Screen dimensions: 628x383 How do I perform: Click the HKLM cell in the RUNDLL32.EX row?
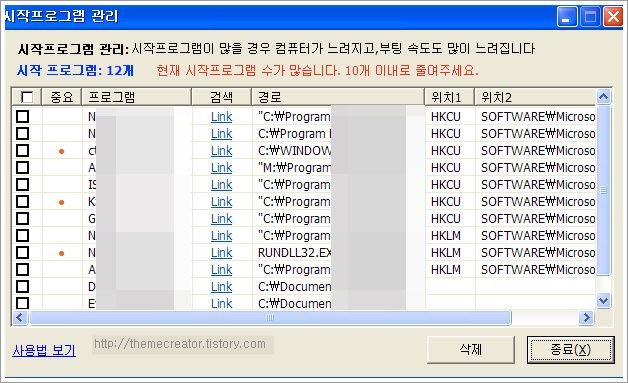(446, 253)
